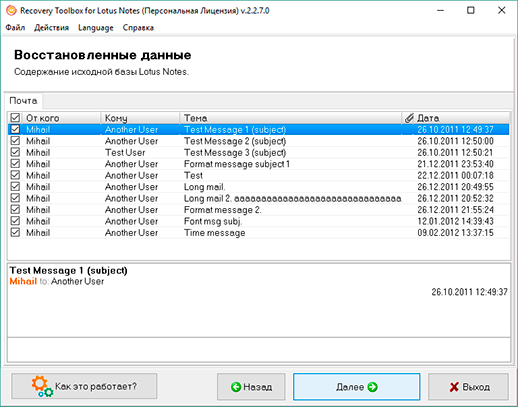Click the paperclip attachment column icon

coord(409,118)
